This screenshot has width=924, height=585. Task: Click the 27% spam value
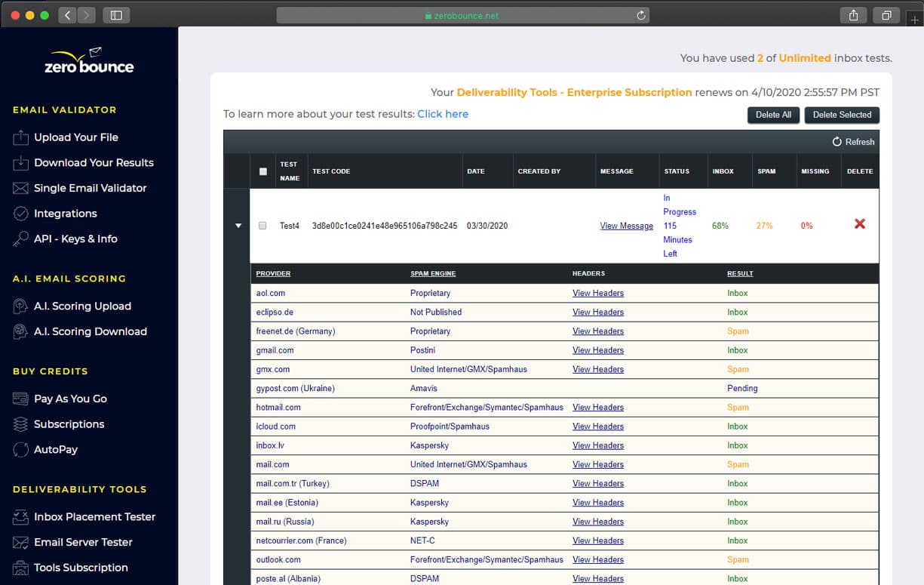pyautogui.click(x=764, y=226)
